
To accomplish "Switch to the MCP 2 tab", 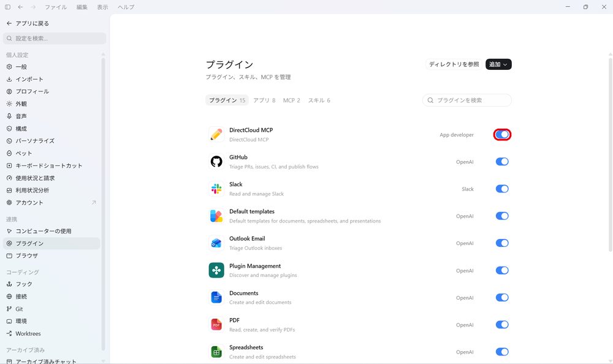I will [292, 100].
